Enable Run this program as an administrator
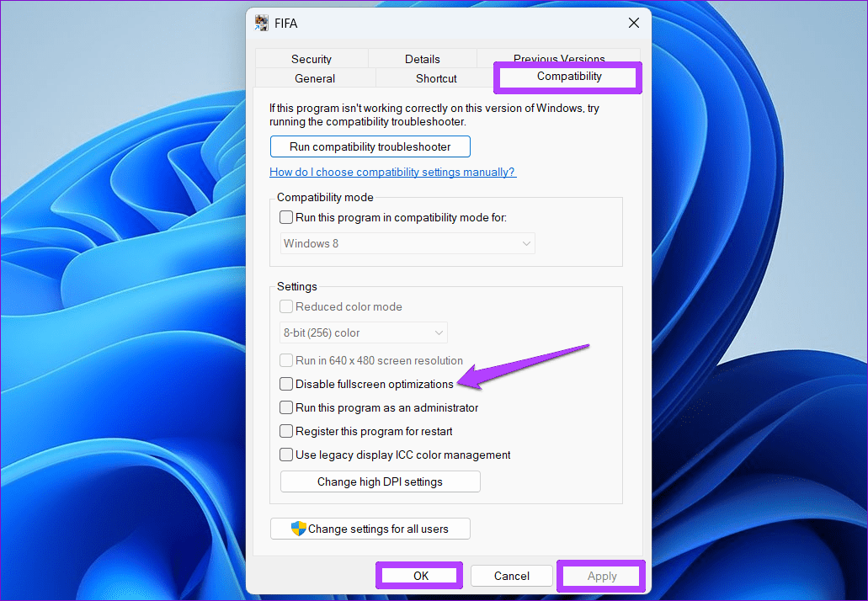This screenshot has width=868, height=601. [x=285, y=407]
